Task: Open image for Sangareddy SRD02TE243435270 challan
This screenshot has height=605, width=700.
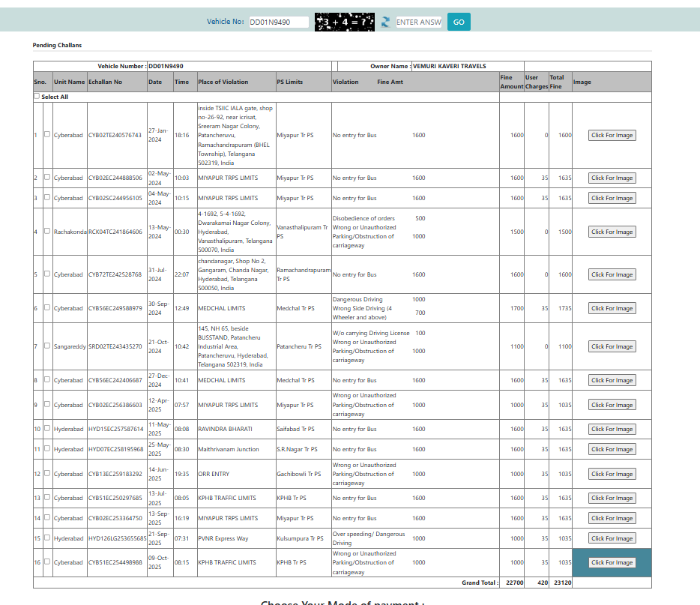Action: click(612, 347)
